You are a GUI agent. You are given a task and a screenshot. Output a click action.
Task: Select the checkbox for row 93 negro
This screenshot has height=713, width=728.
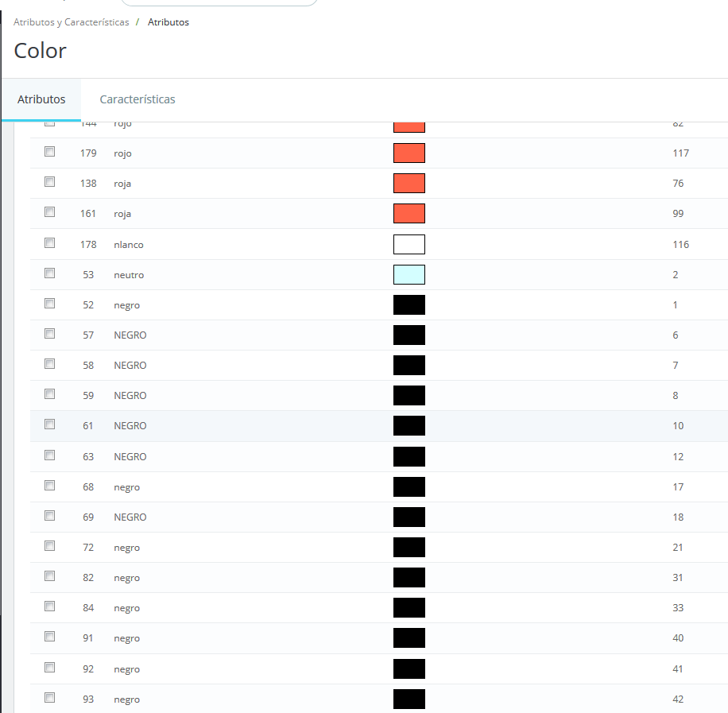coord(50,698)
